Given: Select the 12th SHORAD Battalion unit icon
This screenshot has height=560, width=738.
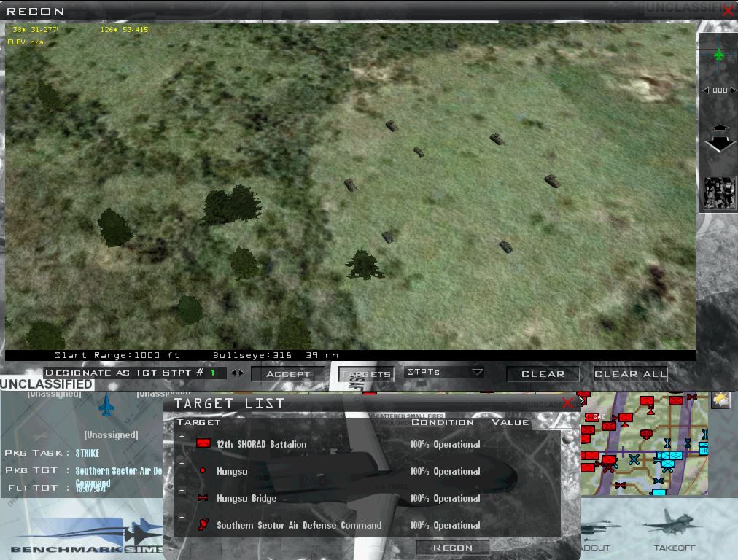Looking at the screenshot, I should [x=203, y=443].
